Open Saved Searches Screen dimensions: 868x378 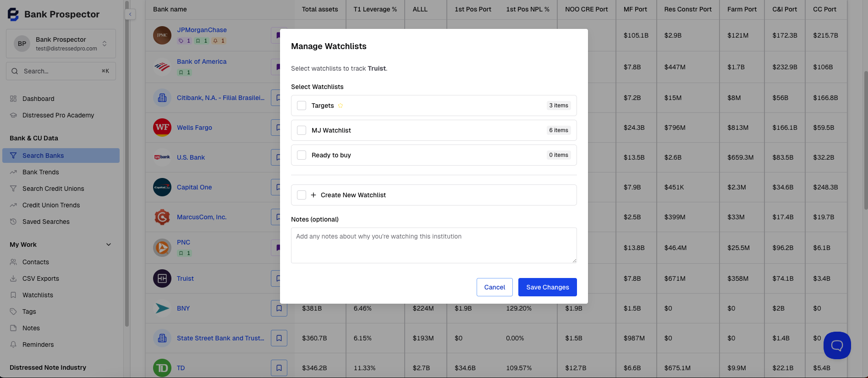tap(46, 222)
